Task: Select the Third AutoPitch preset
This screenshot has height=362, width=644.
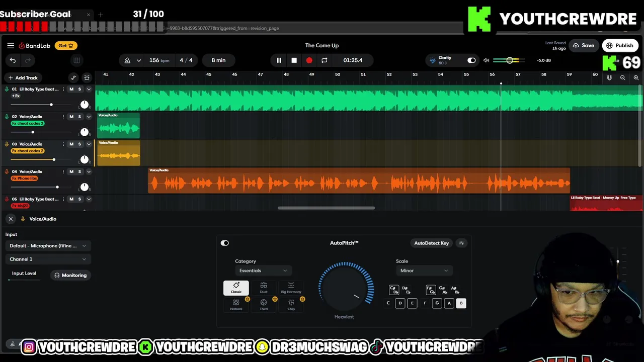Action: point(264,305)
